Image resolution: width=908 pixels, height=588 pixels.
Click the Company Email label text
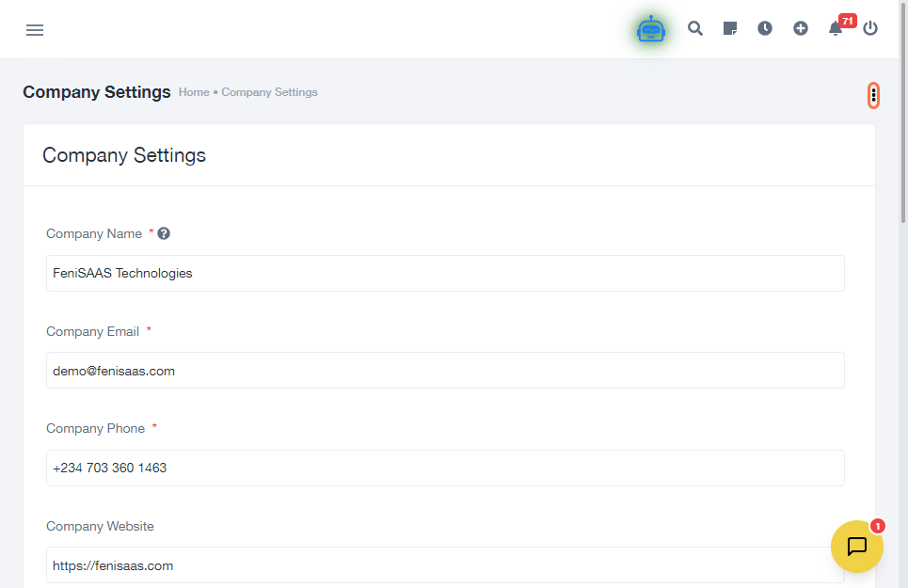click(x=92, y=331)
